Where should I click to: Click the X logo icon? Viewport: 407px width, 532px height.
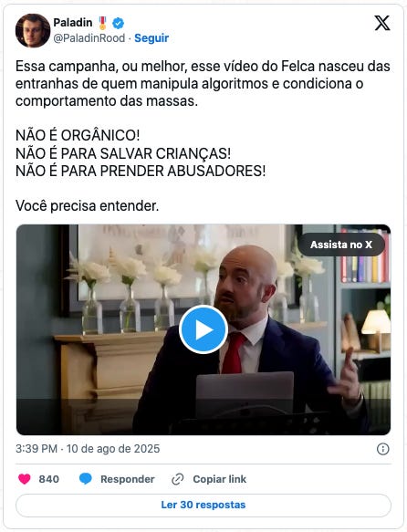point(382,23)
